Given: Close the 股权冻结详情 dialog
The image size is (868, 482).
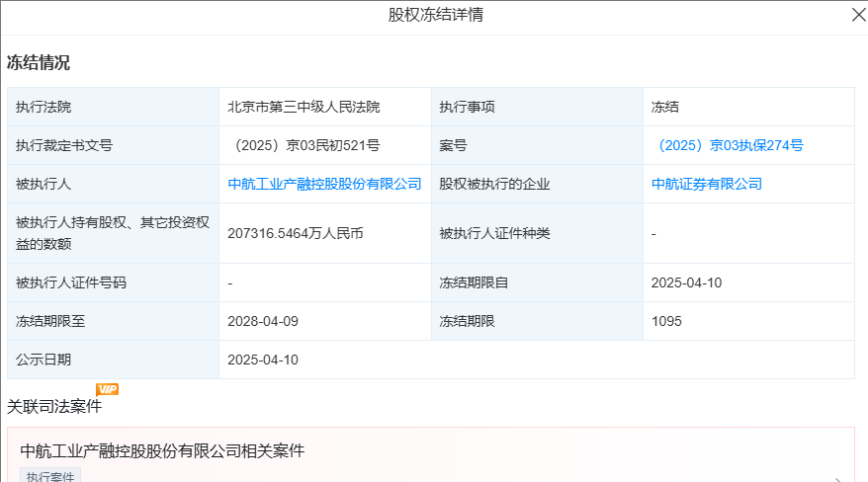Looking at the screenshot, I should tap(858, 15).
